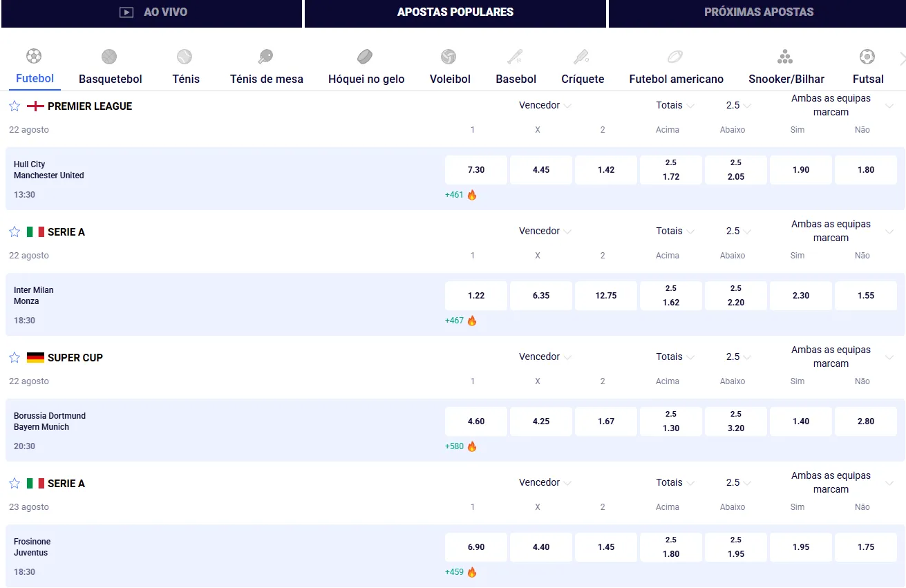Screen dimensions: 906x588
Task: Switch to the APOSTAS POPULARES tab
Action: pos(455,12)
